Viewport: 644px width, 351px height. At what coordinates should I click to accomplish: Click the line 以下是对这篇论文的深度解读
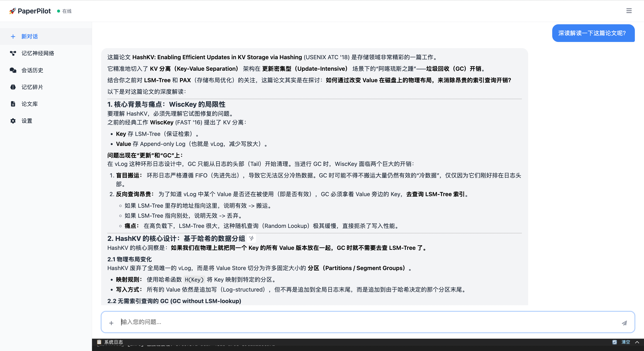[x=147, y=92]
